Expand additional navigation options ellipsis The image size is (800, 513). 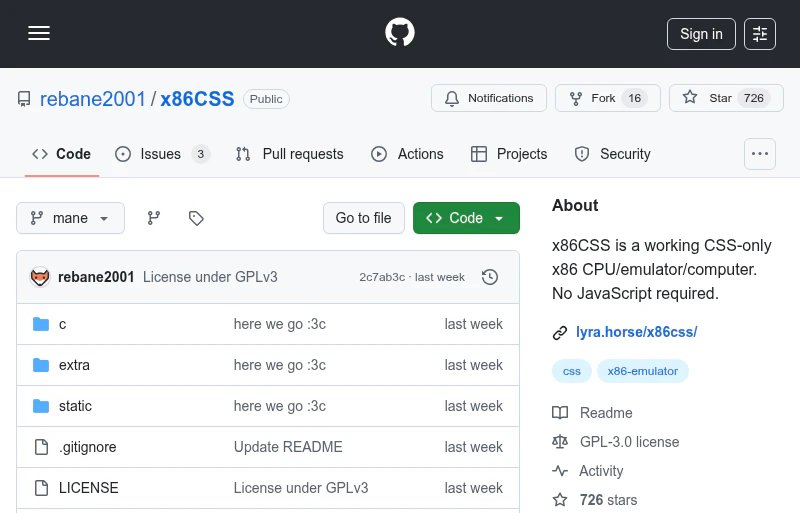tap(760, 154)
